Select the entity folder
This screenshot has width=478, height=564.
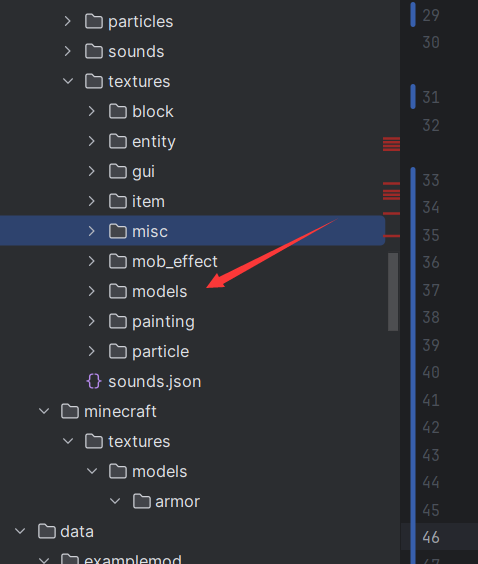(192, 141)
